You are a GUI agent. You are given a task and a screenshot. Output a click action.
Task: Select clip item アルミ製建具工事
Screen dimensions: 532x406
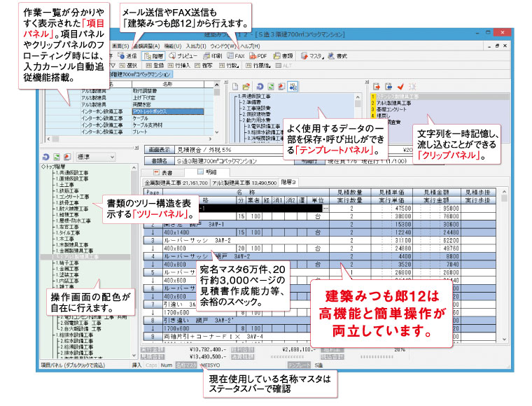[393, 103]
